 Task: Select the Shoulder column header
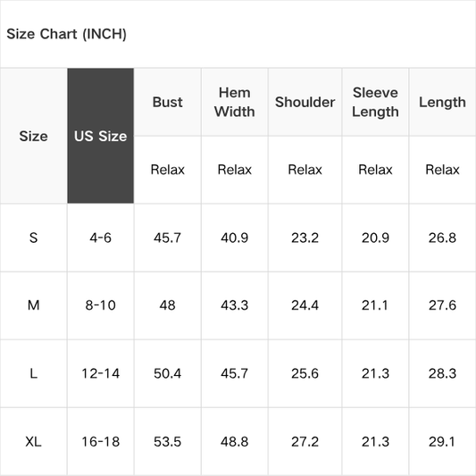pos(305,102)
